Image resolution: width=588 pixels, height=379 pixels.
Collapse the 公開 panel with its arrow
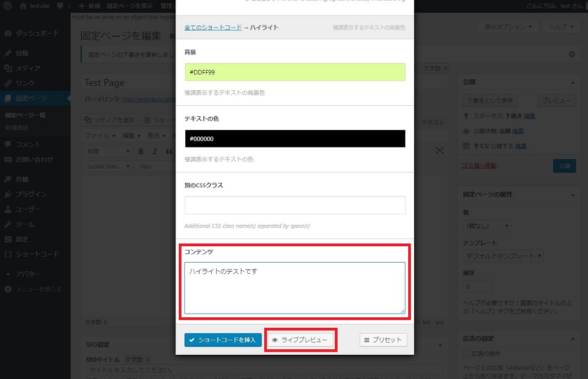coord(571,82)
